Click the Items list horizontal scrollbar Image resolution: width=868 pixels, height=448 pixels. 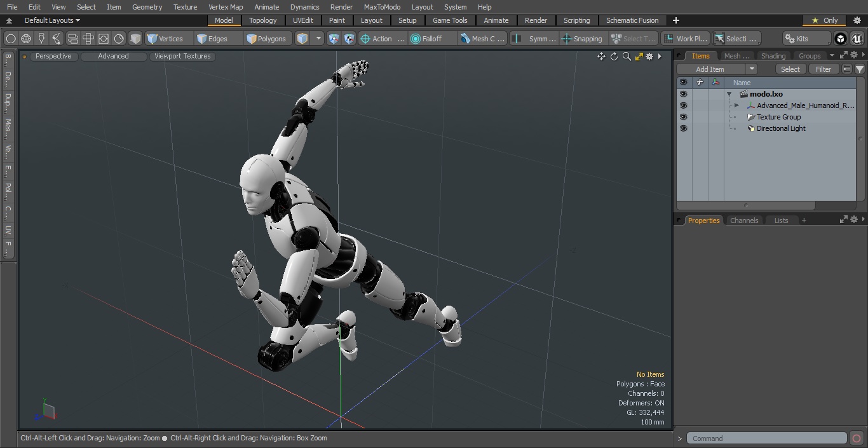click(x=746, y=206)
